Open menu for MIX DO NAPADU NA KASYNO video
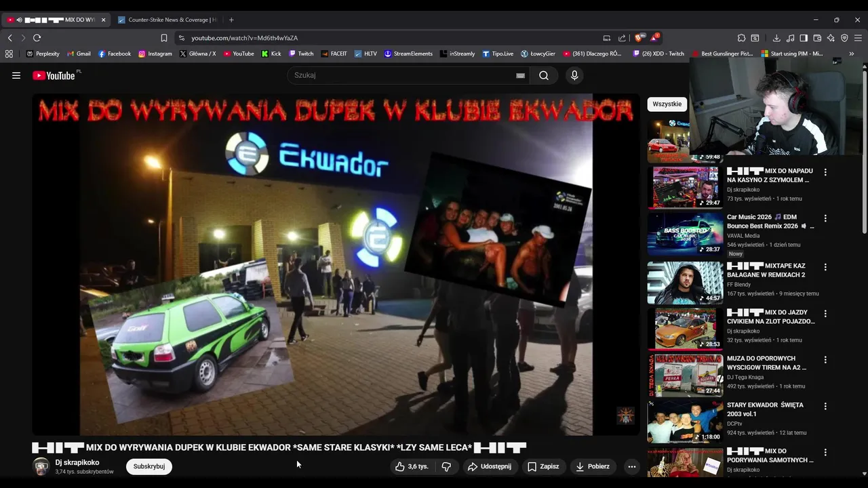The width and height of the screenshot is (868, 488). click(x=825, y=172)
